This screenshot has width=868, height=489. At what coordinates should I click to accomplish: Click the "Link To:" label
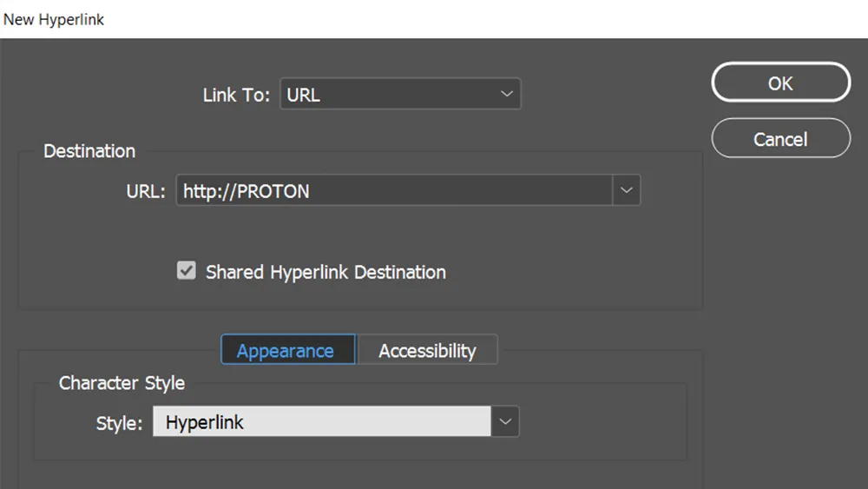pyautogui.click(x=236, y=96)
